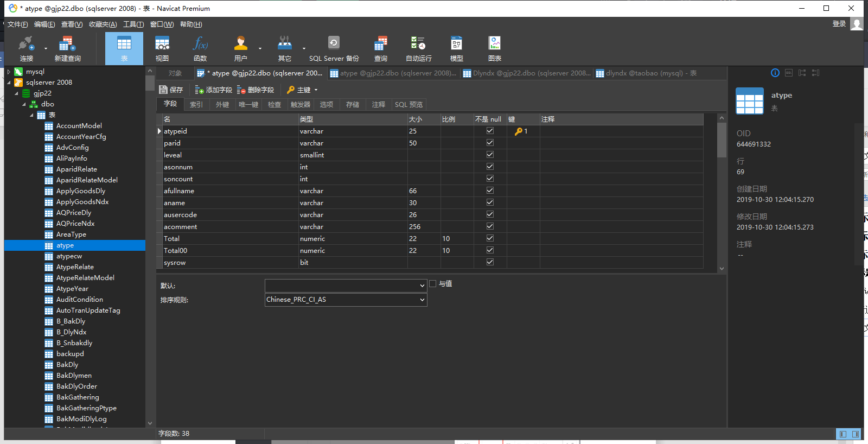Open the 查看(V) menu

72,24
